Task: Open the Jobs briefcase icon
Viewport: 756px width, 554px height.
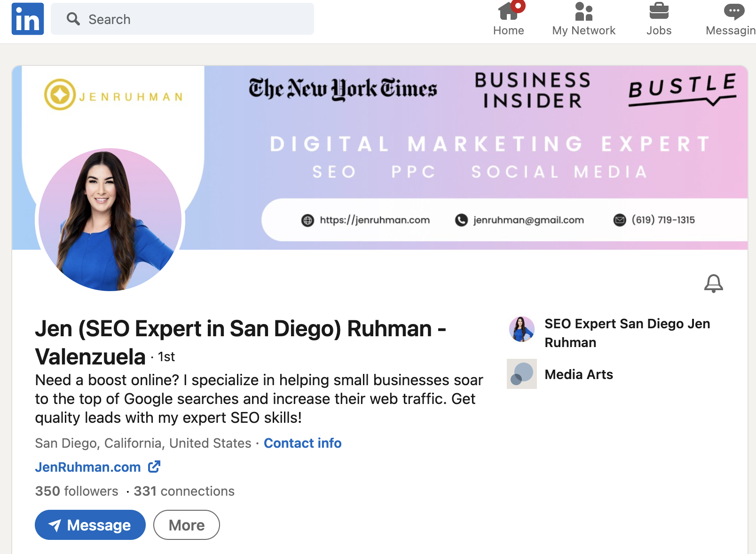Action: coord(659,11)
